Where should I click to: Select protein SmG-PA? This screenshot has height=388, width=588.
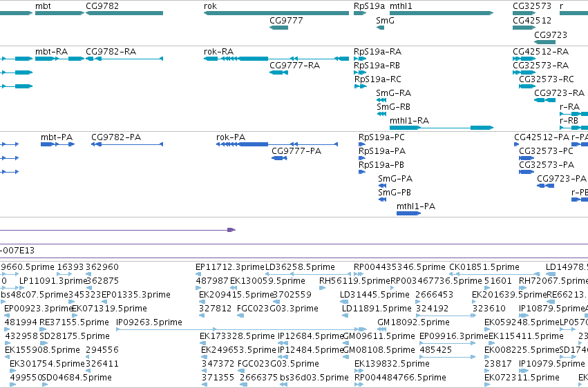coord(382,186)
